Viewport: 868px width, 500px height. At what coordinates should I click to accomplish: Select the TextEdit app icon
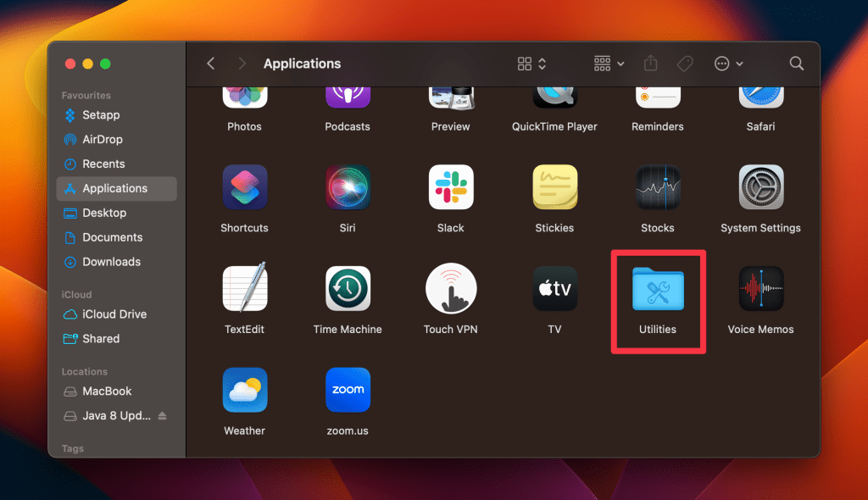pos(245,287)
